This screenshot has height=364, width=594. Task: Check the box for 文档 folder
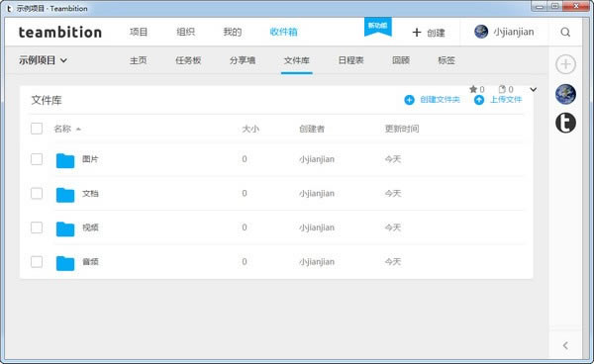click(37, 193)
